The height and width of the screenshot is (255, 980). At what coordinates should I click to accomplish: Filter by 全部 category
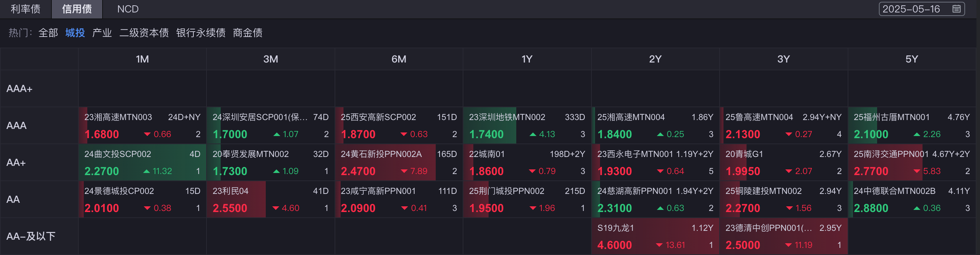[48, 33]
